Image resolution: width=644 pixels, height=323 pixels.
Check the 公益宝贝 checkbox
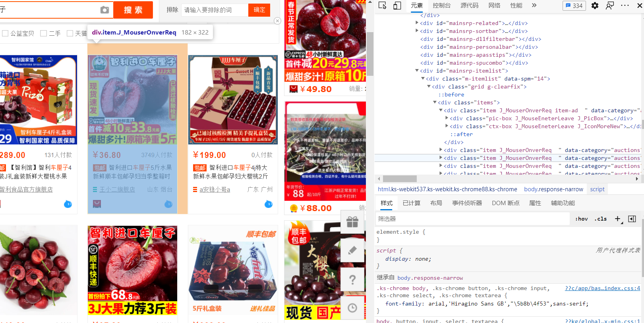(5, 33)
